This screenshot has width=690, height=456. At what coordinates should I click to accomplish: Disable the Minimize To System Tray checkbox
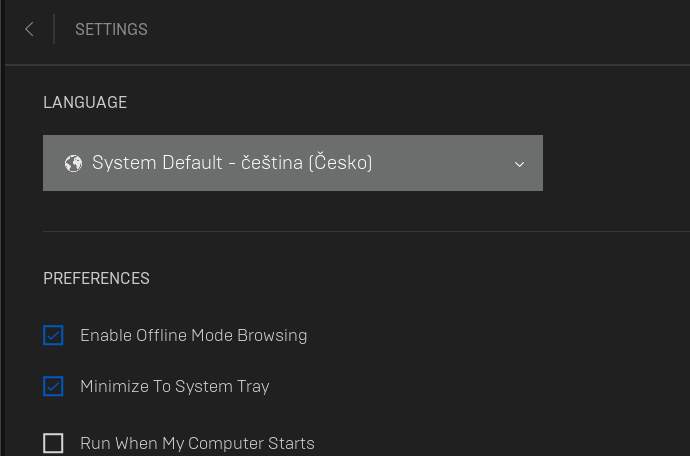click(x=53, y=386)
